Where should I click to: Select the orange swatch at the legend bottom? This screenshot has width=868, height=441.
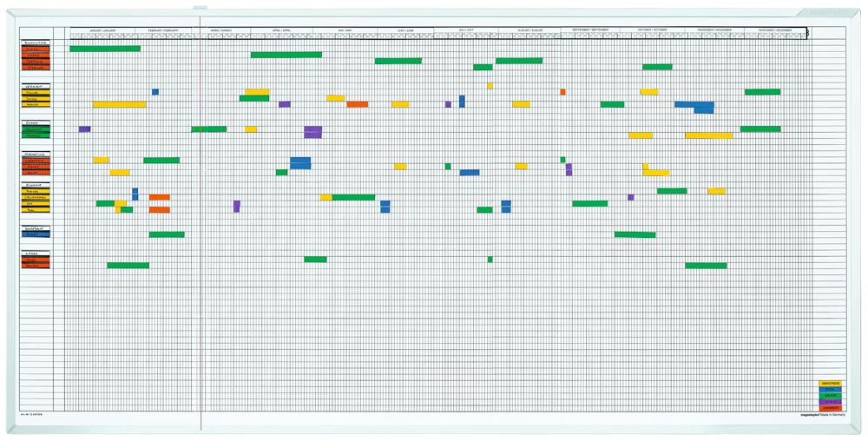(x=830, y=407)
